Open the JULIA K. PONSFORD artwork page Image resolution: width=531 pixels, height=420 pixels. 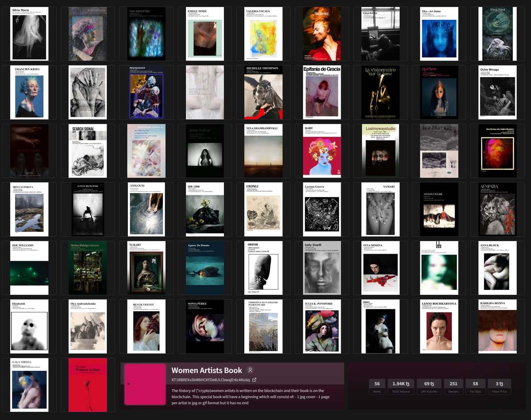[x=322, y=326]
